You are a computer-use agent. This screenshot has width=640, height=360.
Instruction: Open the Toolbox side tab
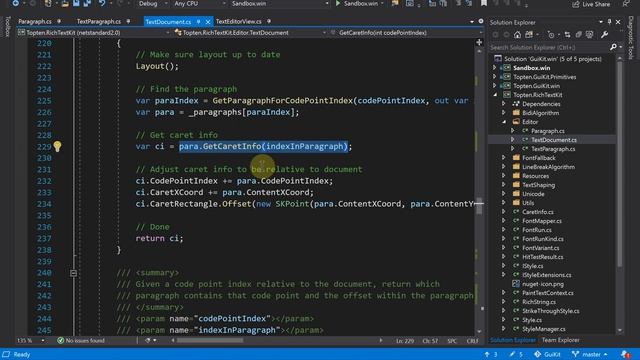7,27
